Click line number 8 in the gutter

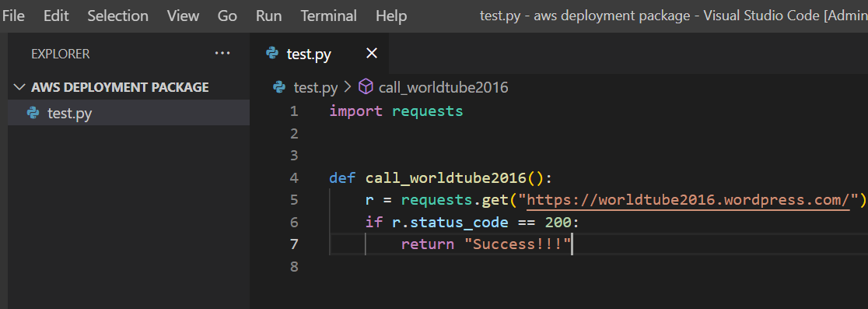tap(294, 266)
